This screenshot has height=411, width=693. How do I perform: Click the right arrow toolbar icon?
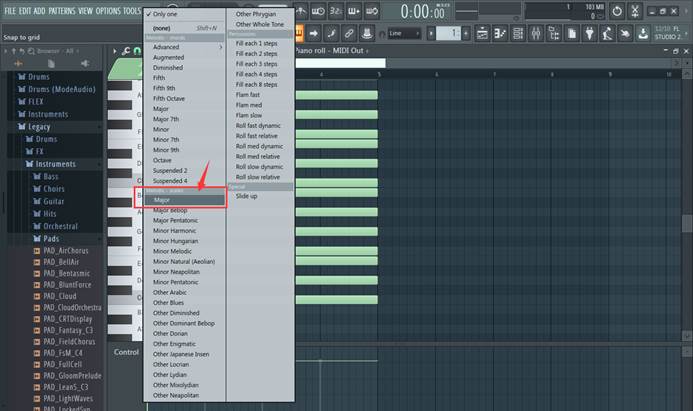[x=313, y=33]
